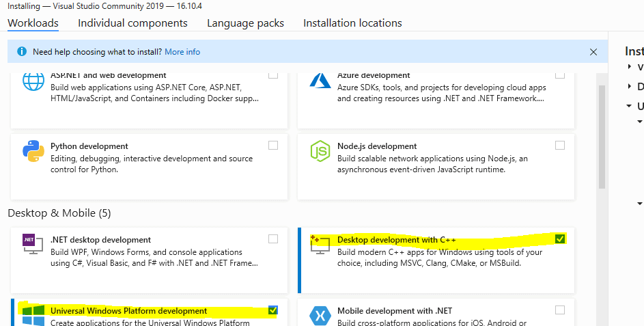The image size is (644, 326).
Task: Check the .NET desktop development checkbox
Action: tap(272, 239)
